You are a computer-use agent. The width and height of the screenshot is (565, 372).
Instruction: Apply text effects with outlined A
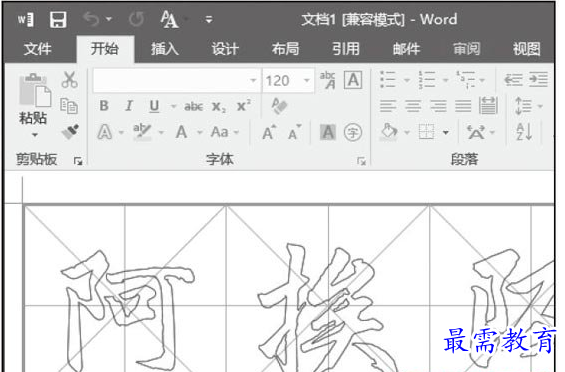pyautogui.click(x=104, y=132)
